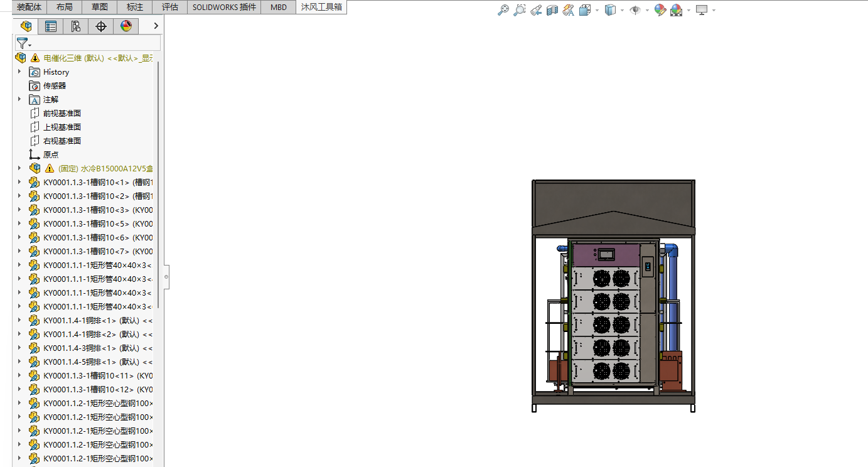Expand the 注解 node
This screenshot has height=467, width=868.
pos(19,99)
